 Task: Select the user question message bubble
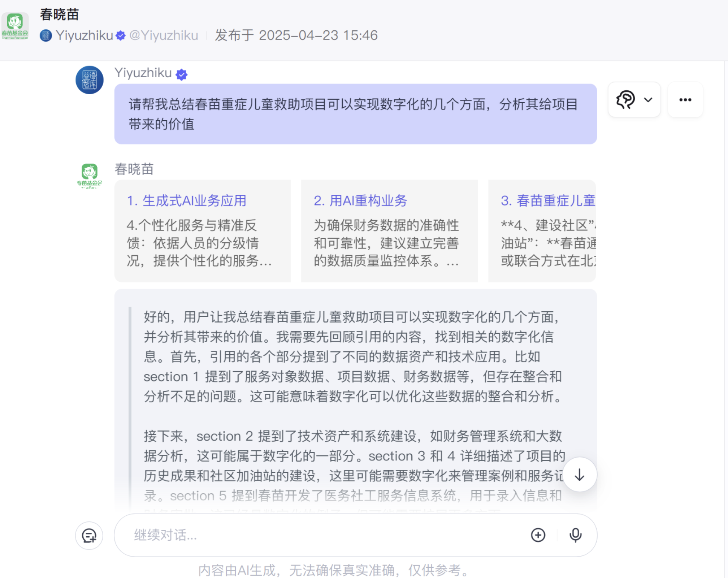point(355,114)
